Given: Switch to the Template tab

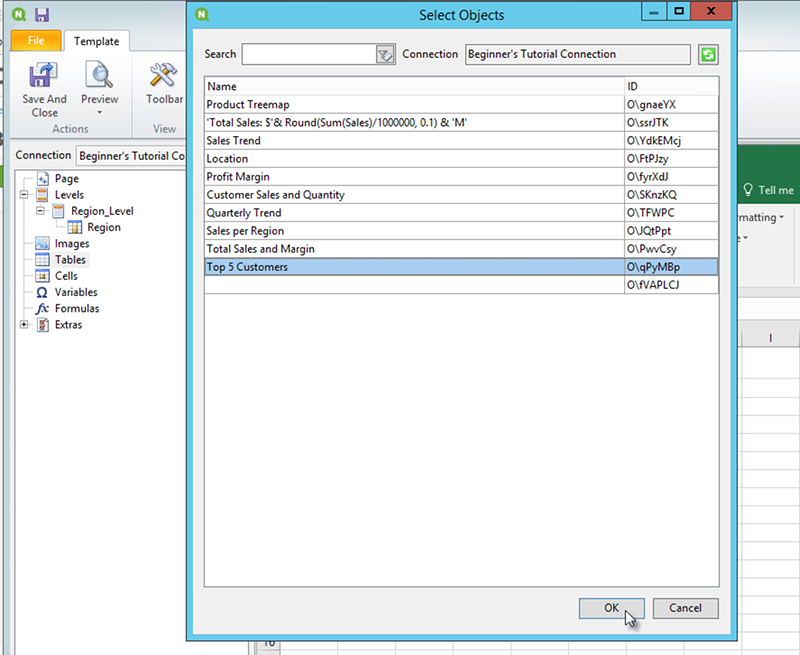Looking at the screenshot, I should [x=96, y=41].
